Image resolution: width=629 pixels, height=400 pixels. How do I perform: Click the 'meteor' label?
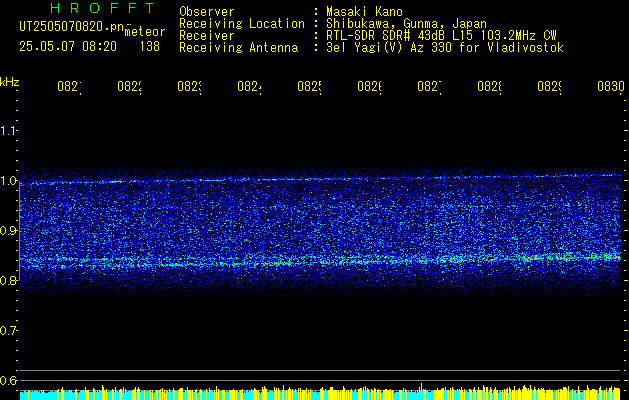[x=145, y=32]
